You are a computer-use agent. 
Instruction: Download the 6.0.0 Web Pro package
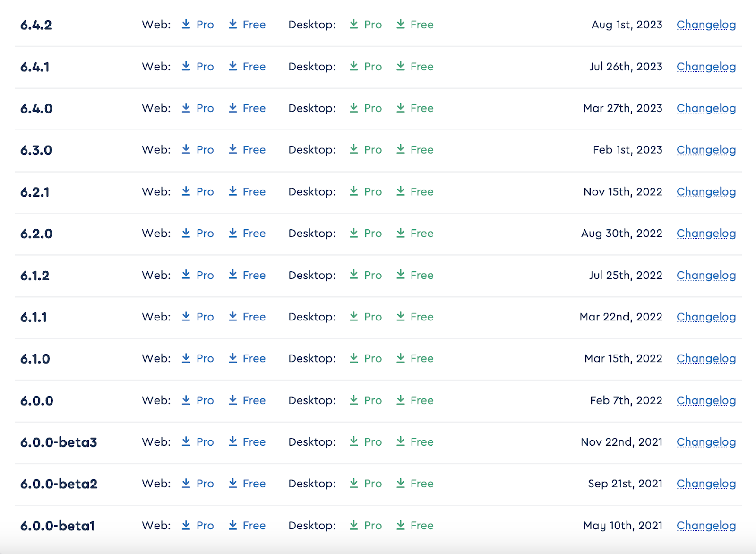198,400
